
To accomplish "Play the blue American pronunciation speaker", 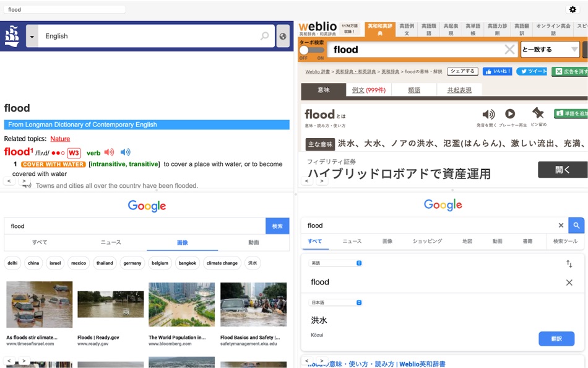I will click(x=125, y=152).
